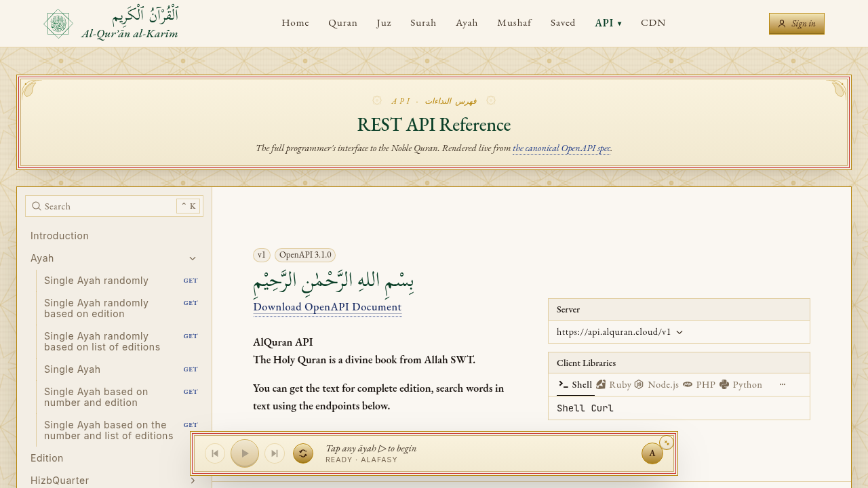
Task: Open the Ayah nav item
Action: click(x=467, y=23)
